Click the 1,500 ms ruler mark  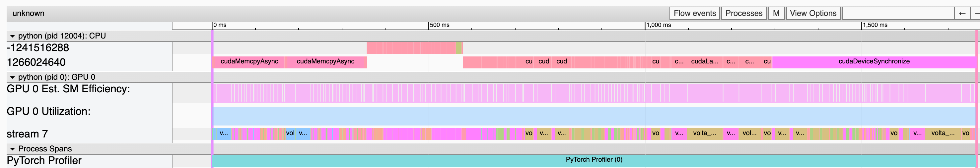tap(875, 25)
